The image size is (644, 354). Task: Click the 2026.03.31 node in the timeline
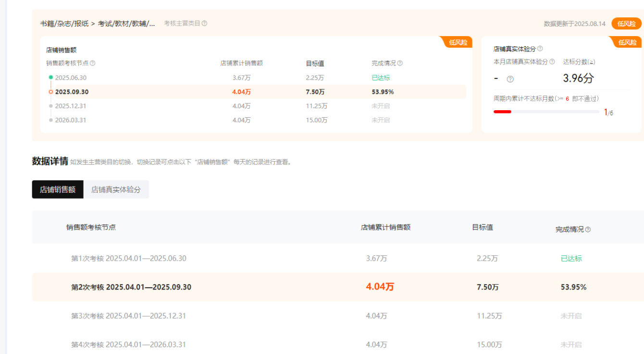71,120
